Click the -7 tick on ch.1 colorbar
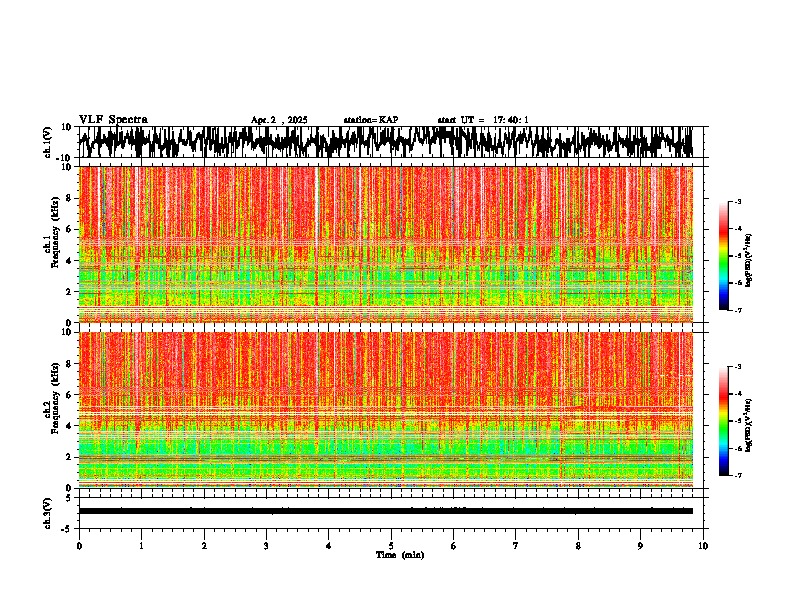 pos(738,310)
